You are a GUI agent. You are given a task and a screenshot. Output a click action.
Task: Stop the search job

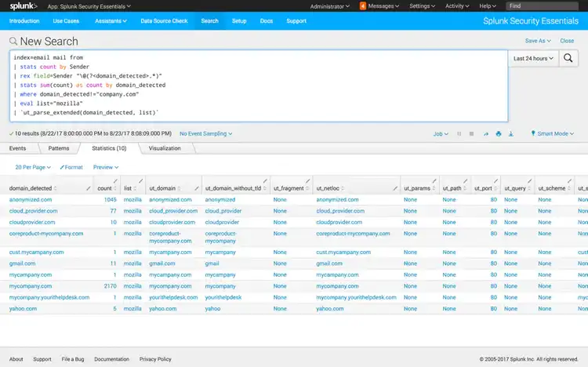pyautogui.click(x=471, y=134)
